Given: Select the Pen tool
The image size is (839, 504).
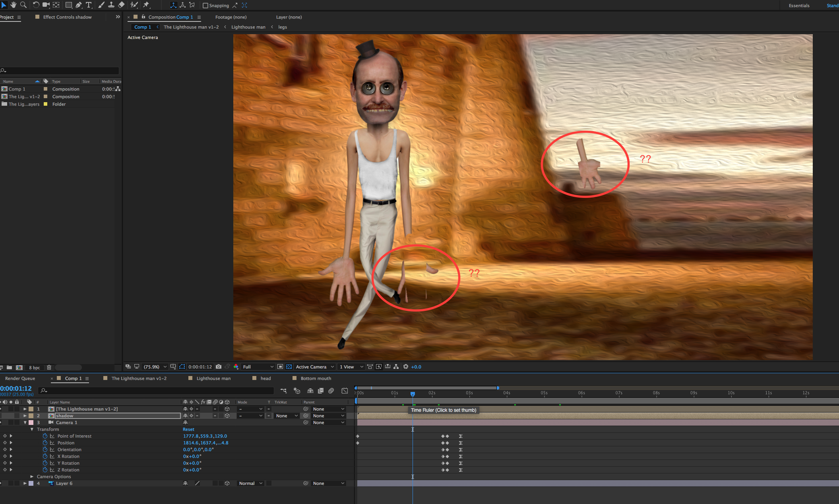Looking at the screenshot, I should click(79, 5).
